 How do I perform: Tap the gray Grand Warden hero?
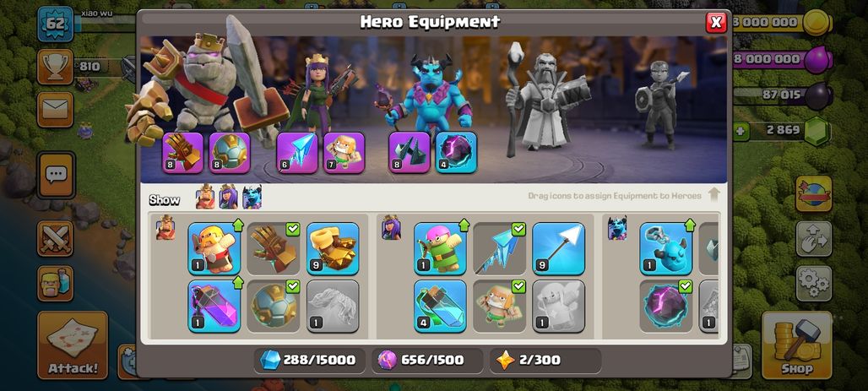pyautogui.click(x=545, y=100)
